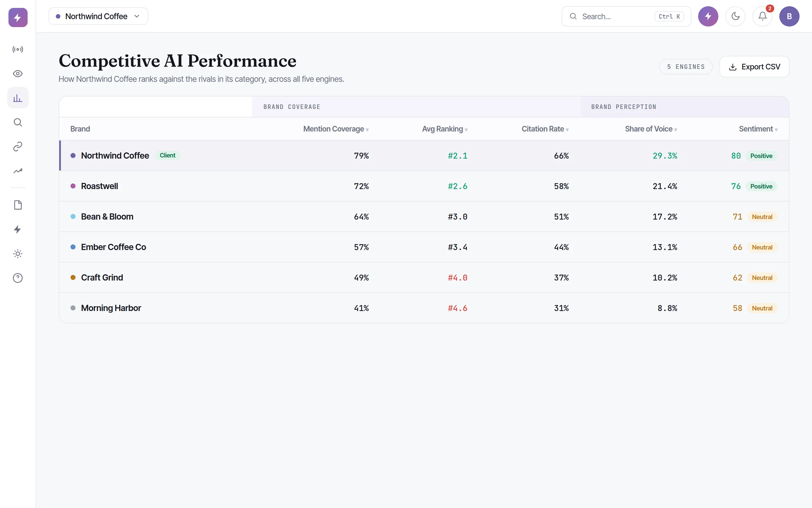
Task: Open the trend line sidebar icon
Action: coord(18,171)
